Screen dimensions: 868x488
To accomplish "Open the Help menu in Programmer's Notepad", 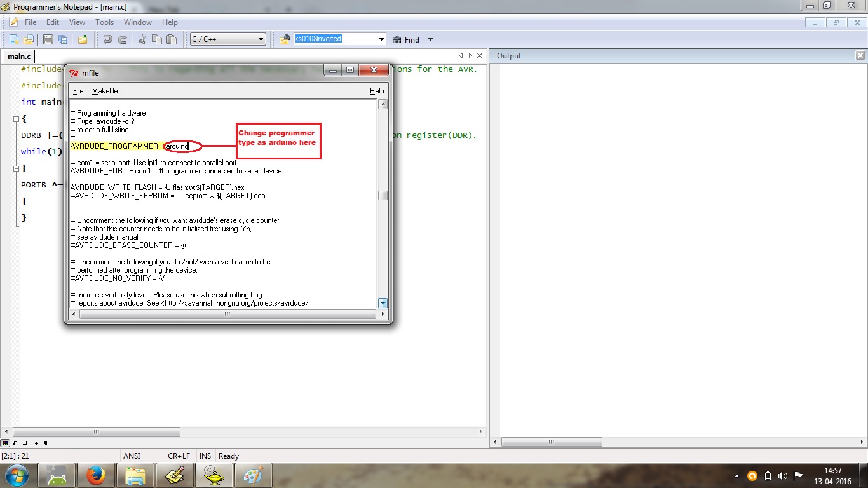I will click(170, 22).
